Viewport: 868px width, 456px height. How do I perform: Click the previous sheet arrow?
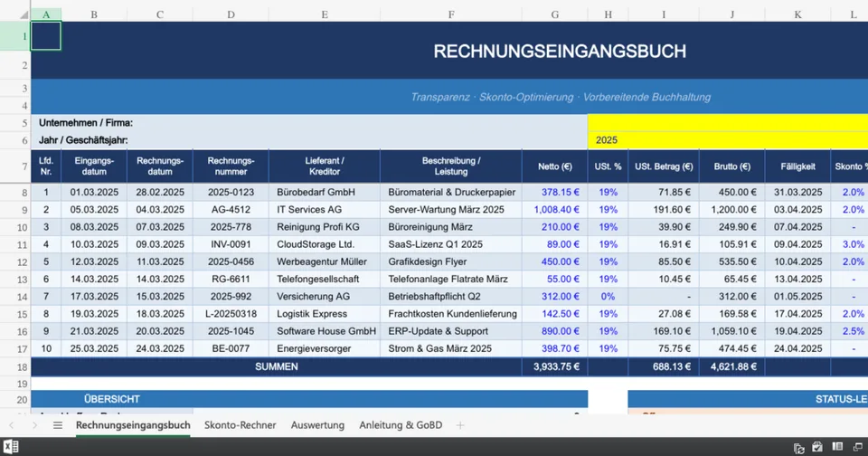[x=12, y=425]
